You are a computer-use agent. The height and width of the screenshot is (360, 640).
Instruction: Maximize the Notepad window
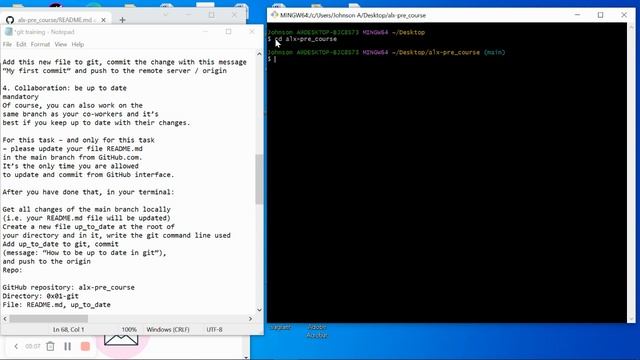229,31
